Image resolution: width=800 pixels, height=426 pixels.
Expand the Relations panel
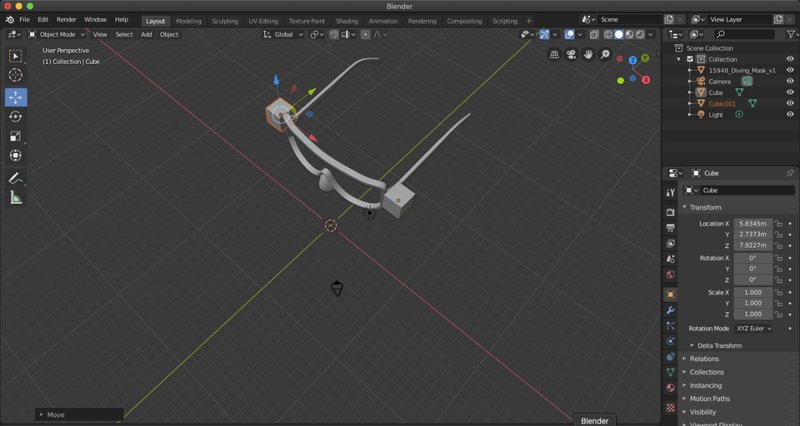click(x=704, y=358)
